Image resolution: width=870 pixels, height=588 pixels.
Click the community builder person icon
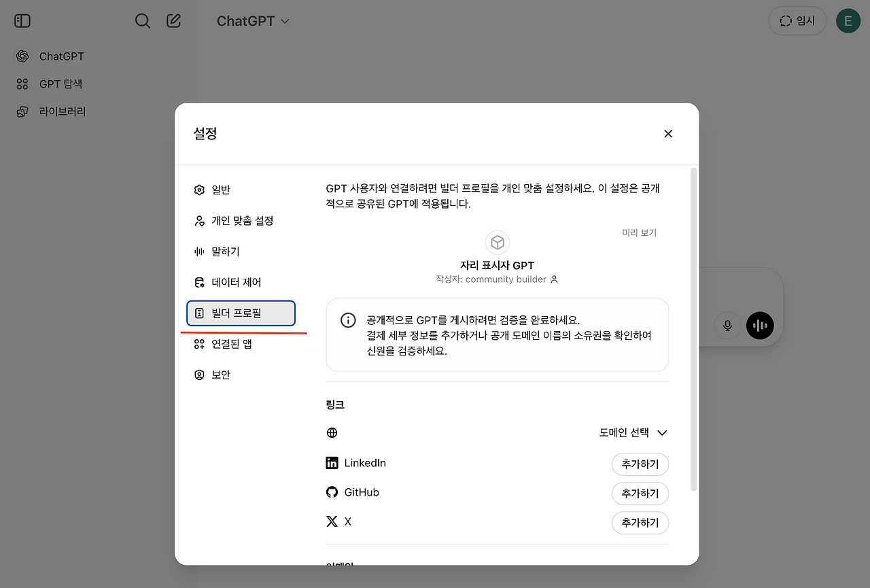[x=555, y=279]
